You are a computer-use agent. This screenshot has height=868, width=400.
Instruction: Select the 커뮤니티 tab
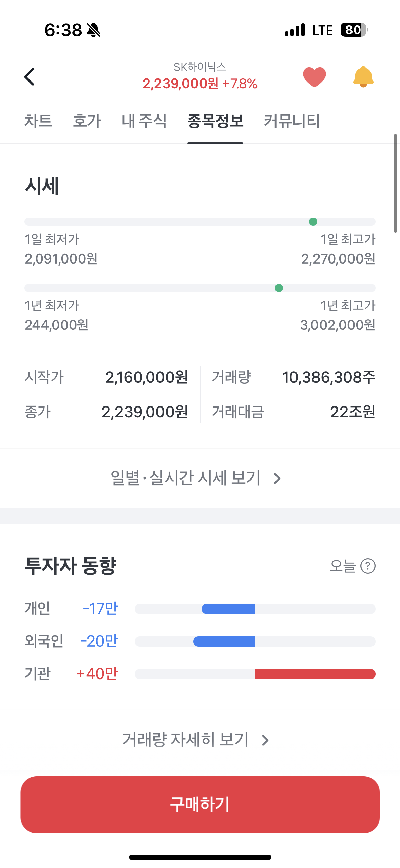click(292, 121)
